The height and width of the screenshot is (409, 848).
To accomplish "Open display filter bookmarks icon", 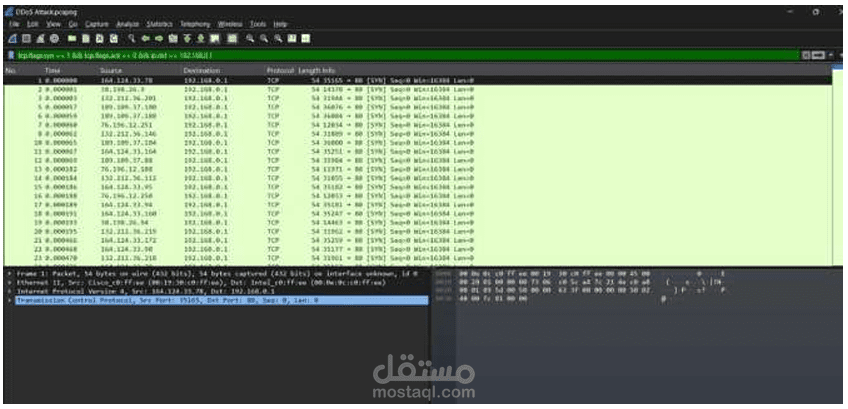I will click(x=11, y=55).
